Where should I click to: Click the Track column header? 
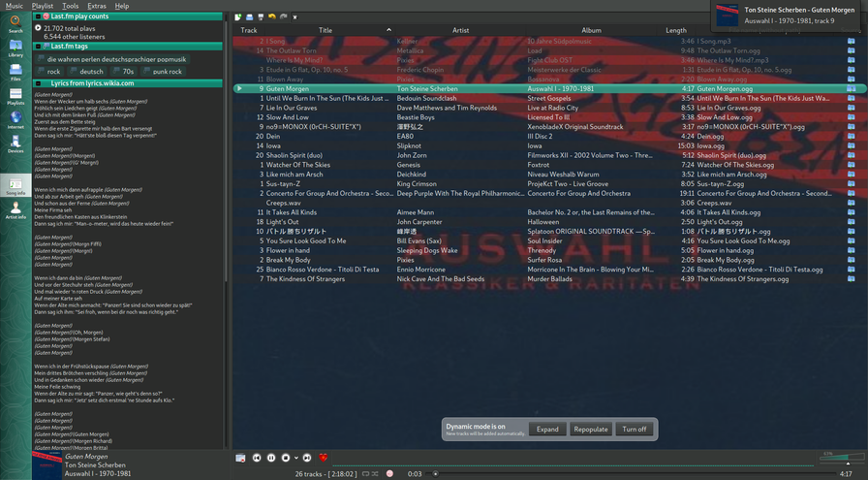(249, 30)
